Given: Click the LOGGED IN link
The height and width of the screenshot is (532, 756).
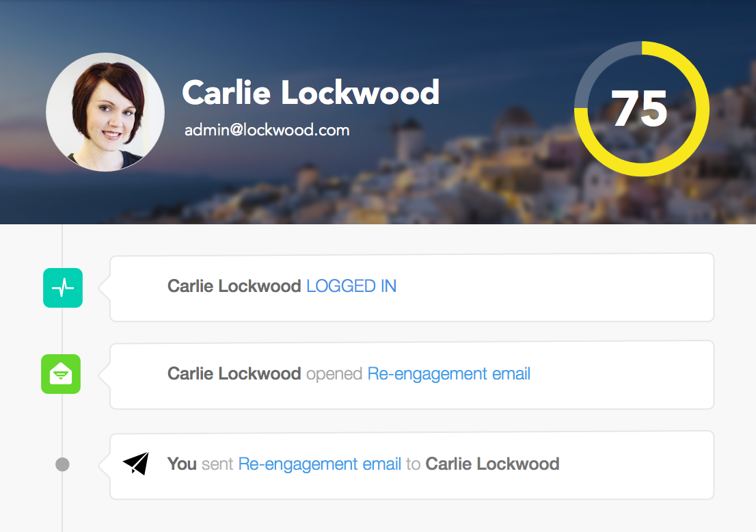Looking at the screenshot, I should 351,286.
